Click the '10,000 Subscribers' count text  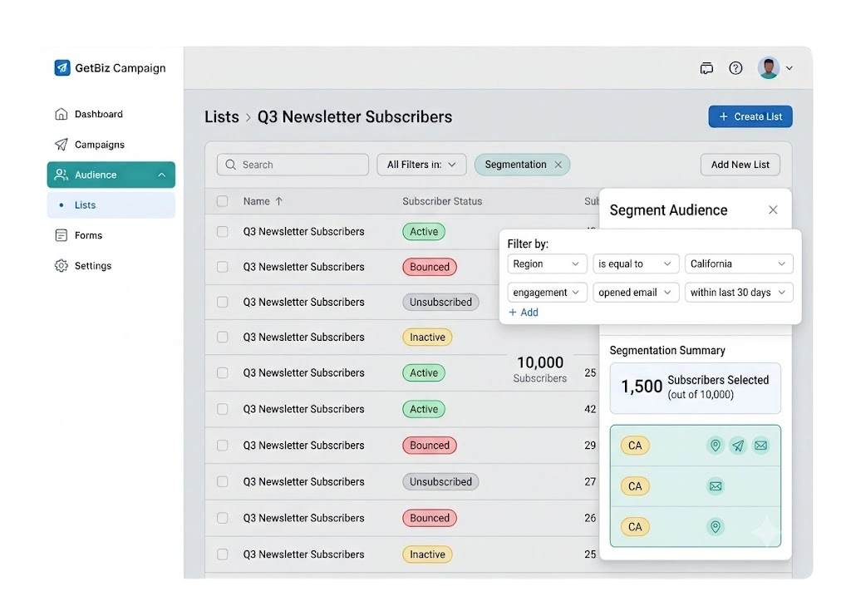point(540,369)
